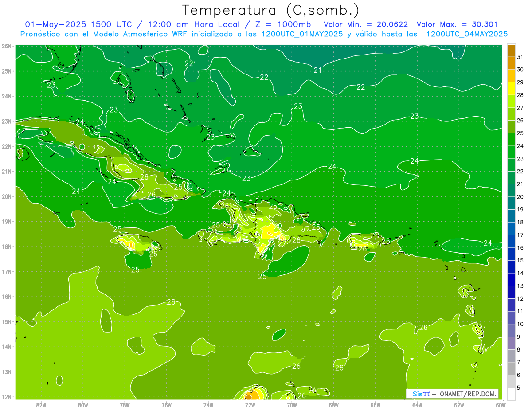The height and width of the screenshot is (411, 532).
Task: Click the 62W longitude axis label
Action: (x=459, y=405)
